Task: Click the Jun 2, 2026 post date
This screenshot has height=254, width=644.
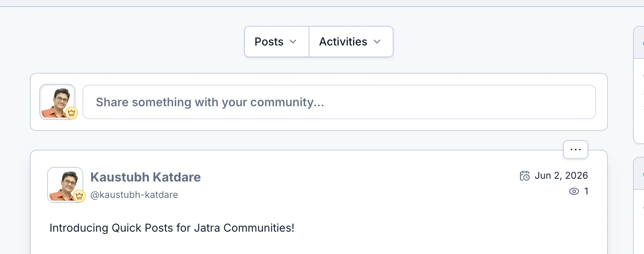Action: click(x=561, y=176)
